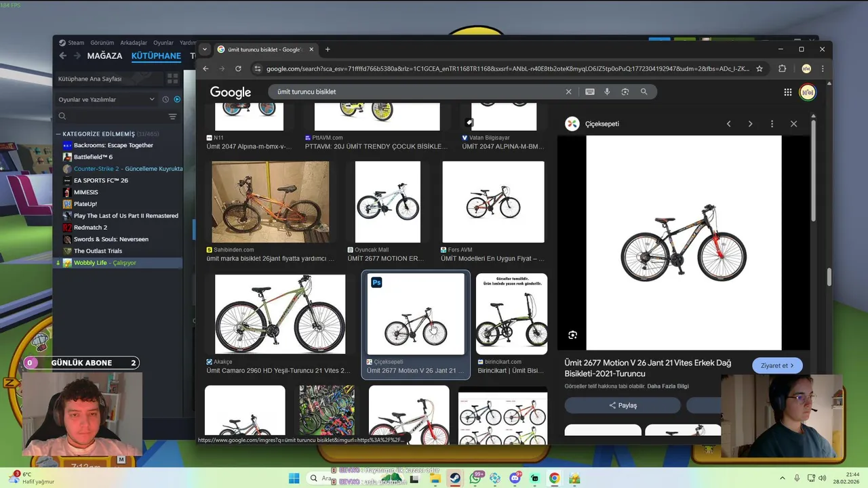This screenshot has height=488, width=868.
Task: Show hidden system tray icons
Action: (x=782, y=479)
